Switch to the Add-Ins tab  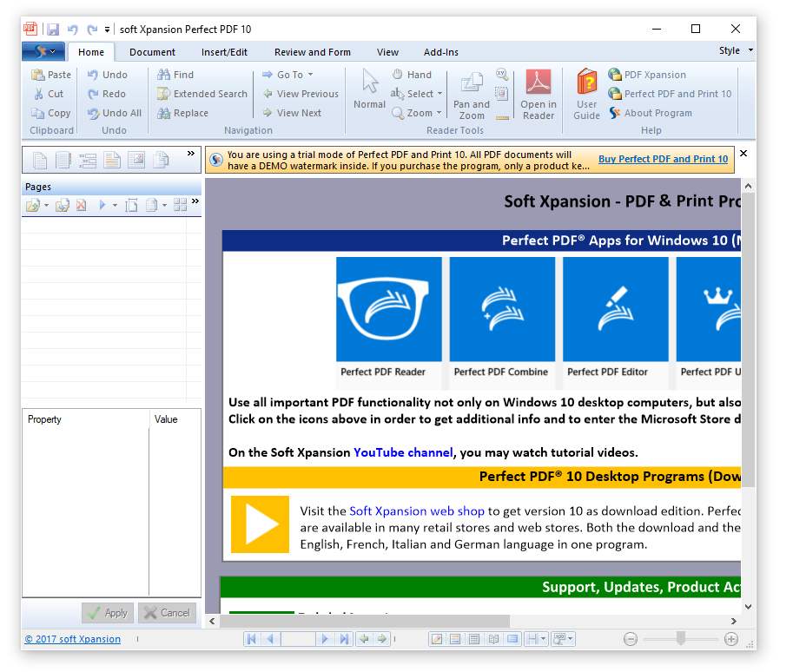[441, 52]
